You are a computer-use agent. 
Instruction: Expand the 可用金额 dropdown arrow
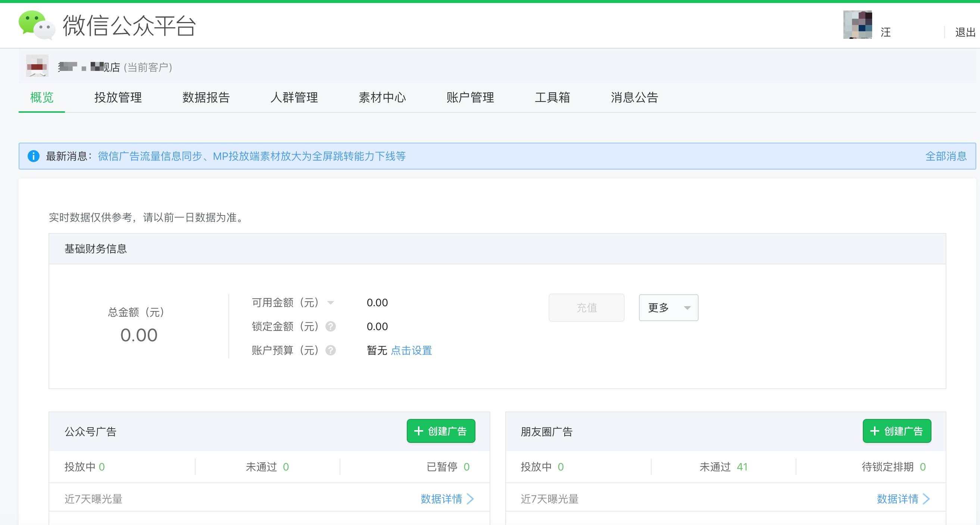(x=331, y=303)
